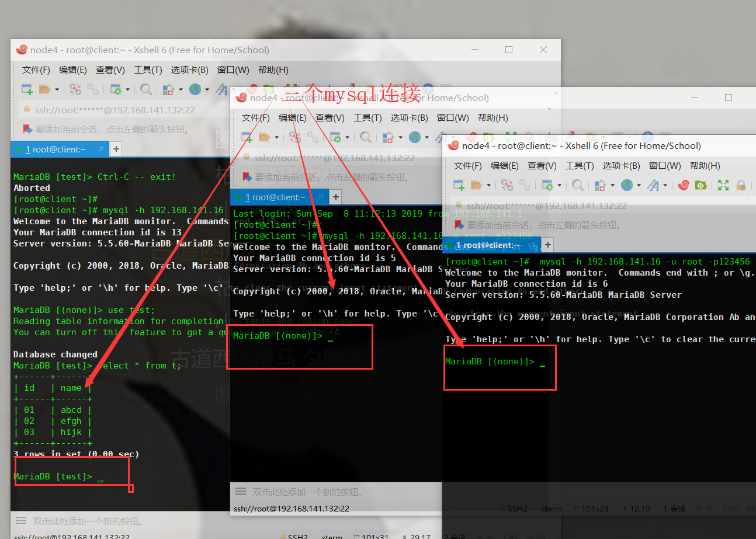Click magnifier Find icon in connection id 5 window
The height and width of the screenshot is (539, 756).
pos(366,137)
